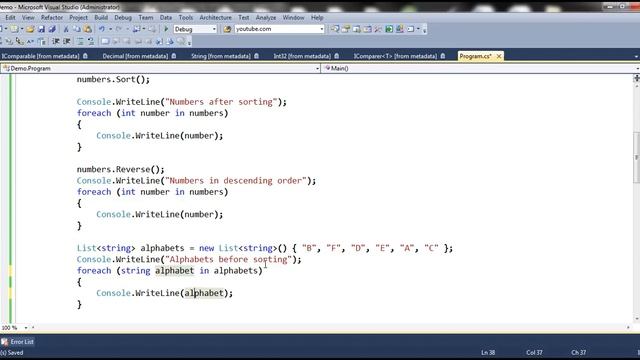Viewport: 640px width, 360px height.
Task: Toggle a bookmark on the current line
Action: click(x=105, y=41)
